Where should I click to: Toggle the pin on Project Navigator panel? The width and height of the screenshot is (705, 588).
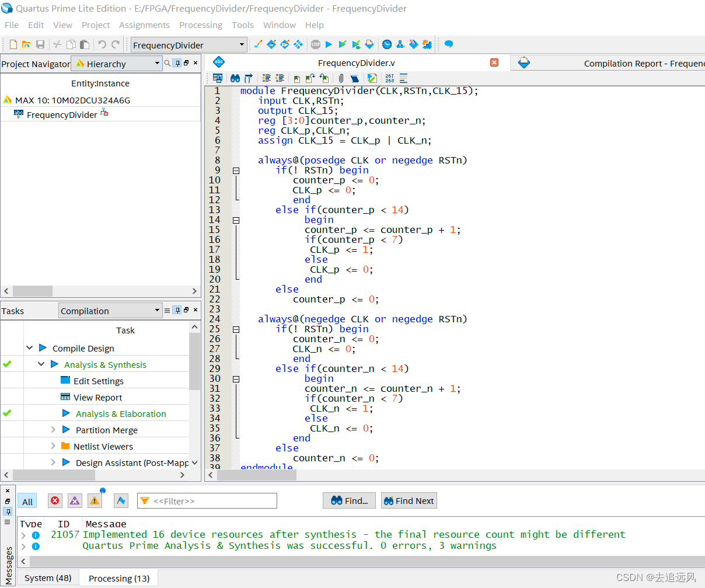177,63
